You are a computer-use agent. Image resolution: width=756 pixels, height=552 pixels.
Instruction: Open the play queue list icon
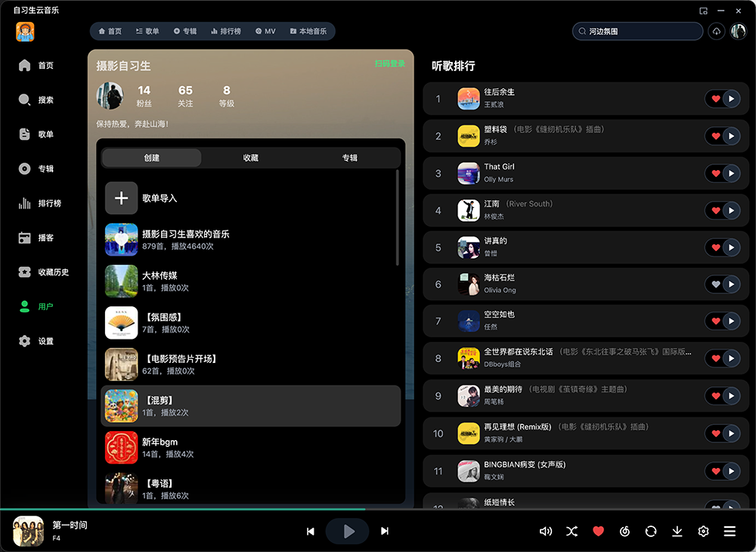point(730,532)
